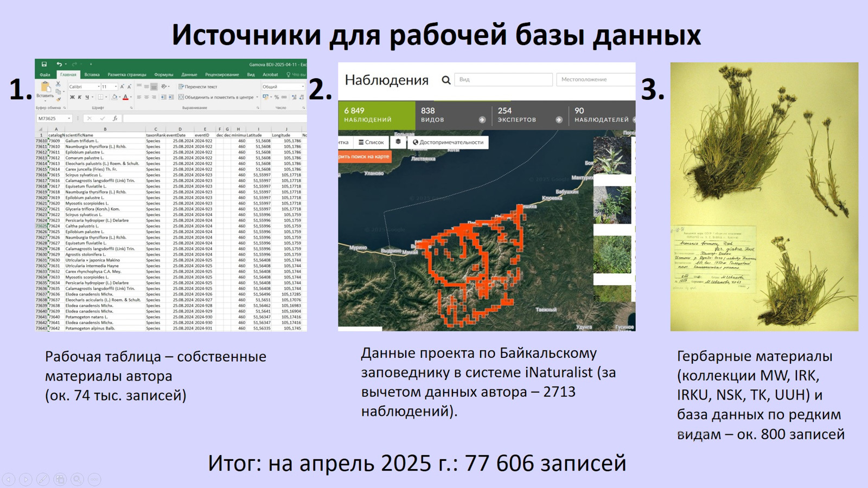Click the Местоположение location field
This screenshot has height=488, width=868.
[x=596, y=80]
